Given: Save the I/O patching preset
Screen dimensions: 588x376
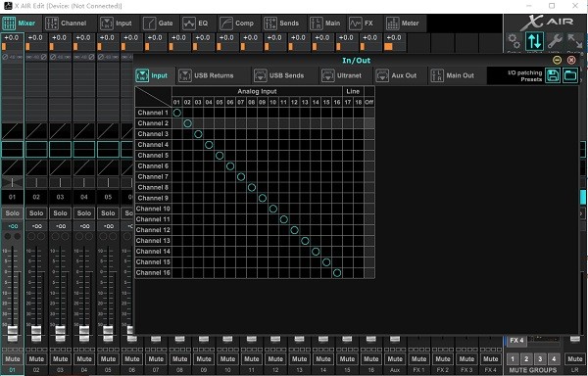Looking at the screenshot, I should pos(553,75).
